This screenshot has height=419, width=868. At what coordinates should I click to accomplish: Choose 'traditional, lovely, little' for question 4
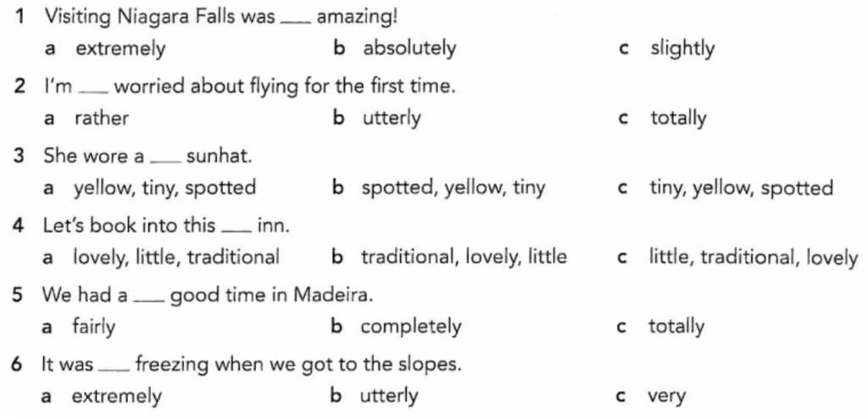pos(464,257)
